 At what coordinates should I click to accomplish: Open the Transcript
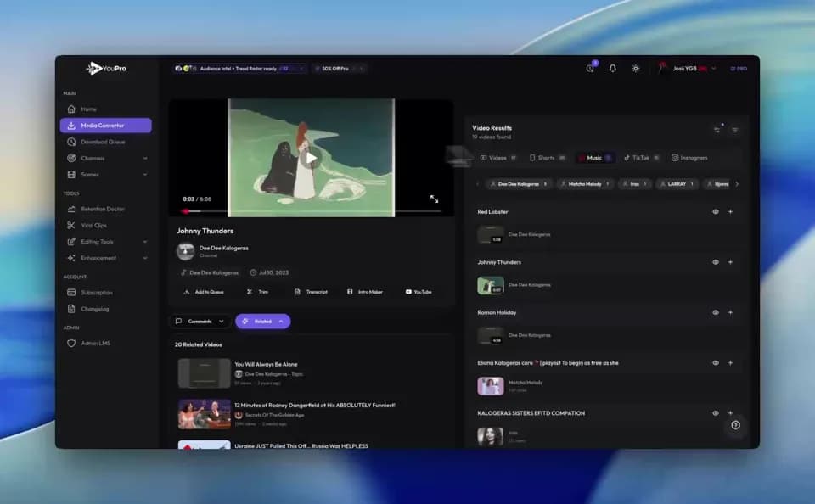pos(312,292)
